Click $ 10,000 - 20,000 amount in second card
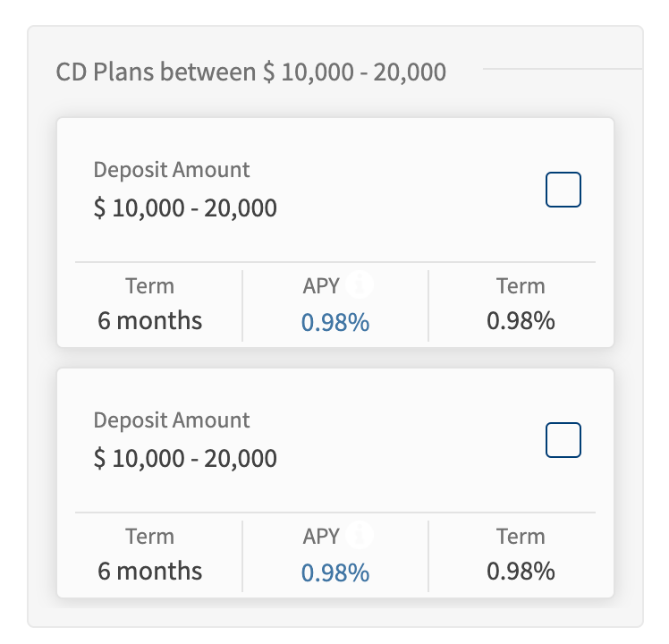The image size is (669, 644). (x=185, y=459)
